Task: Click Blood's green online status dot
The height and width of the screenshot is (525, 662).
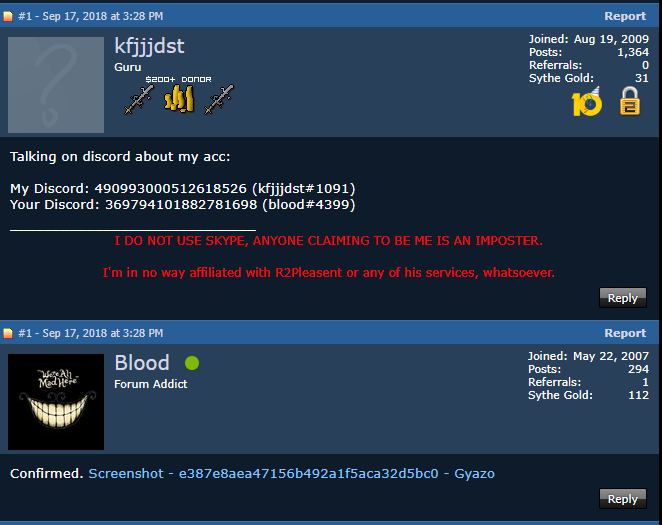Action: (x=192, y=363)
